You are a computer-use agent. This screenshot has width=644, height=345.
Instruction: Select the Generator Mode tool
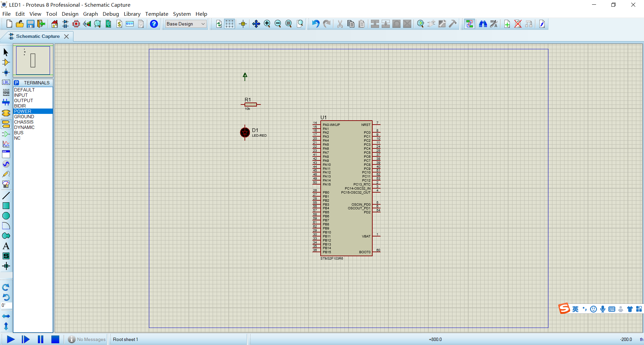click(6, 164)
